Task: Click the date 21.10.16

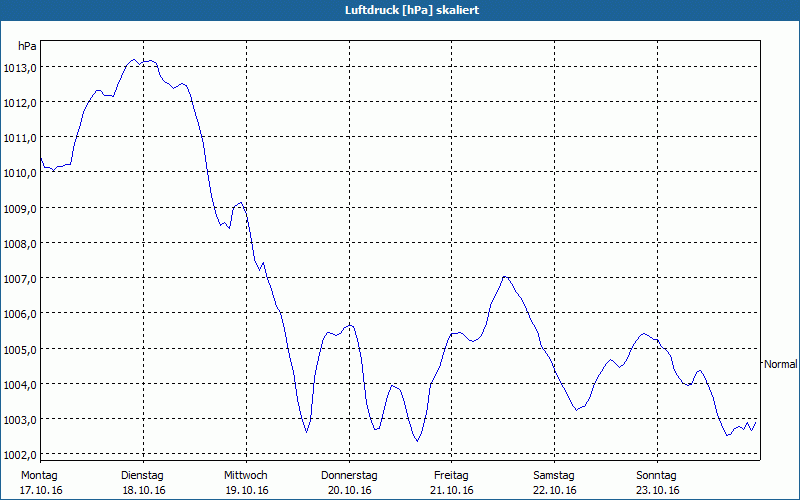Action: [452, 490]
